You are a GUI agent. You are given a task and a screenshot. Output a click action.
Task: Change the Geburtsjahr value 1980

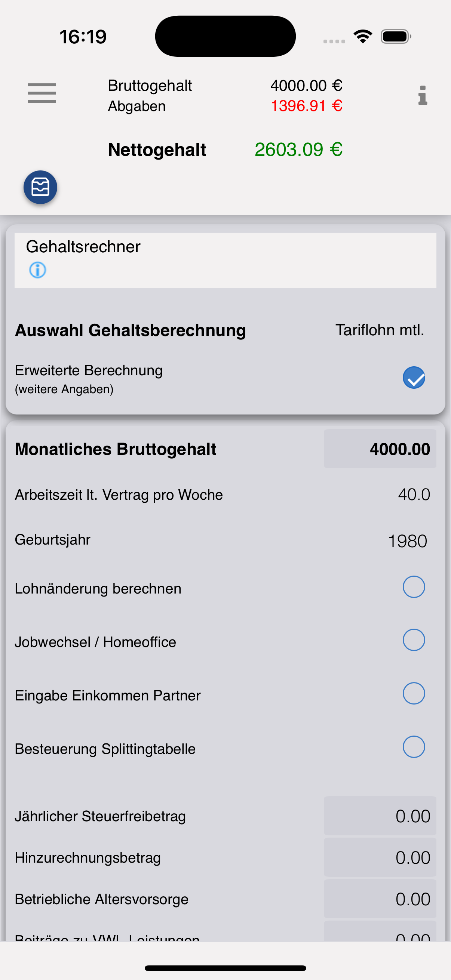point(408,541)
